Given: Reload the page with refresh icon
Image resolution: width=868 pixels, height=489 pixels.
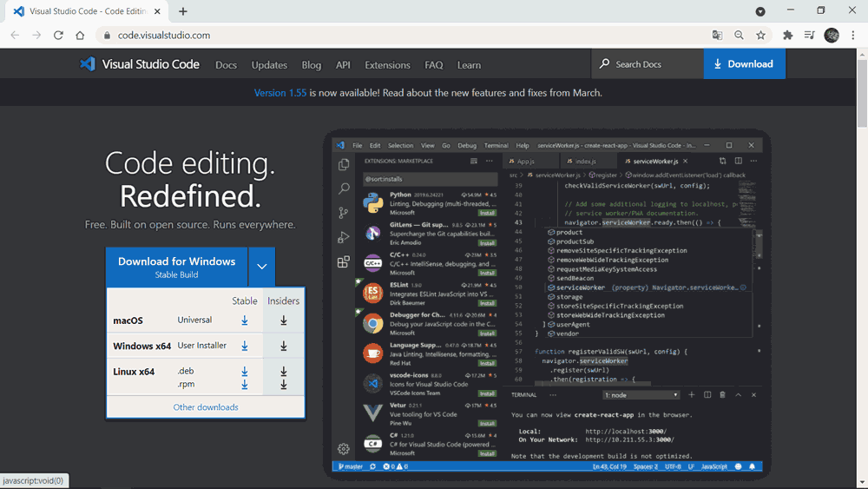Looking at the screenshot, I should coord(58,35).
